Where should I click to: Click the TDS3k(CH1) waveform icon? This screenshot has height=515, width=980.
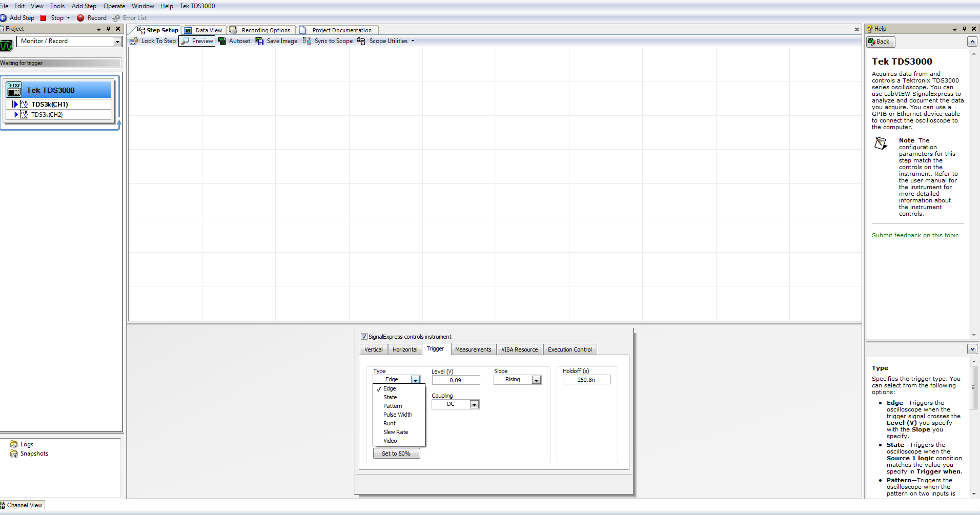point(24,104)
